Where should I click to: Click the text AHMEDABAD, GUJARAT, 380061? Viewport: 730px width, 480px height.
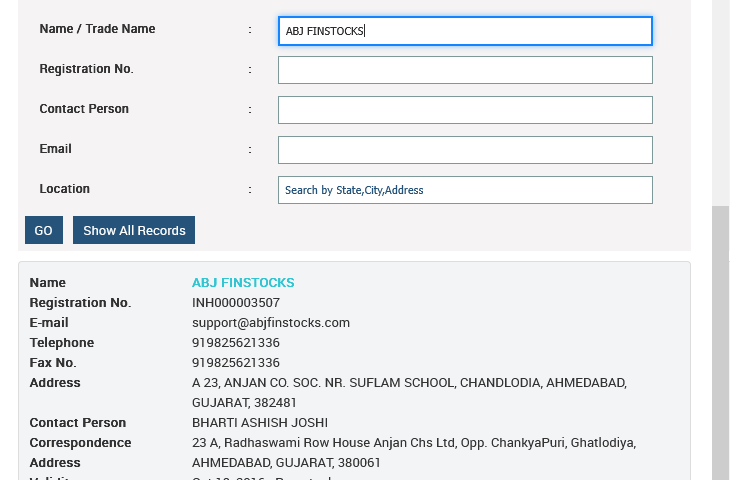click(286, 463)
